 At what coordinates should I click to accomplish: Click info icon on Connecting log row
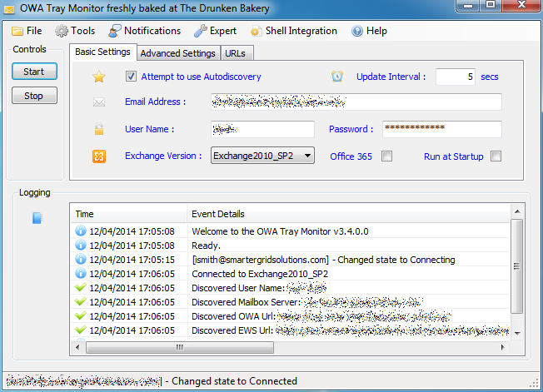pos(80,259)
